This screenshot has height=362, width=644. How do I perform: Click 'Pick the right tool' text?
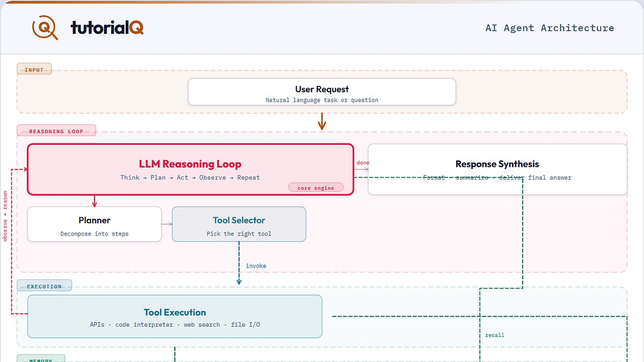coord(239,234)
